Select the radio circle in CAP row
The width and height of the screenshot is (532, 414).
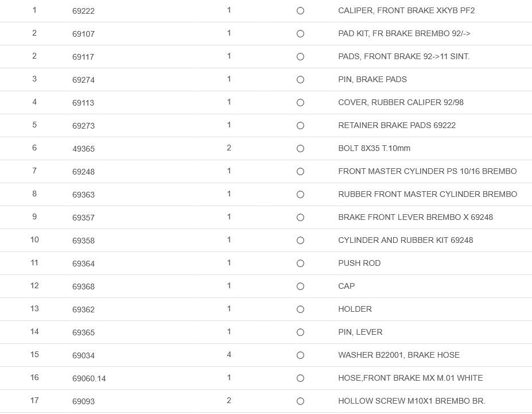click(x=300, y=287)
